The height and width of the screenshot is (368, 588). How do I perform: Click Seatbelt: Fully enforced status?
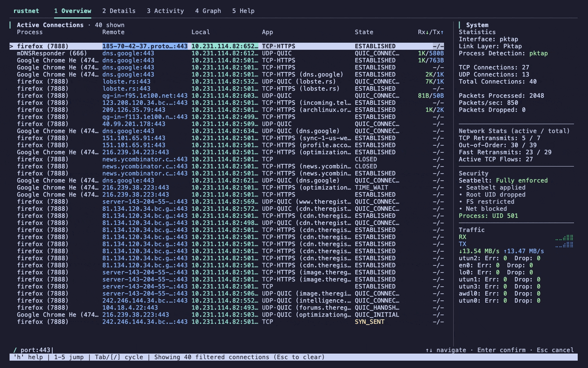tap(503, 180)
